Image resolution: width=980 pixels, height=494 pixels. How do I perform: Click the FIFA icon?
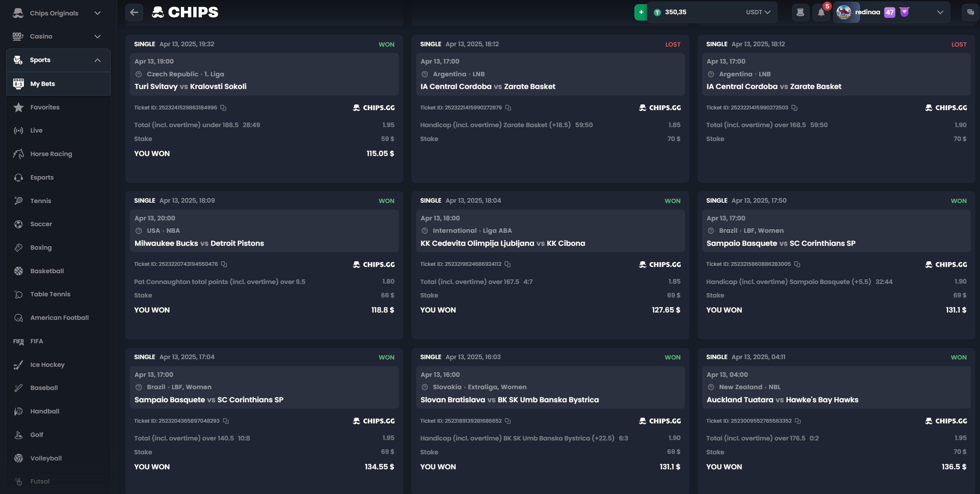point(19,341)
